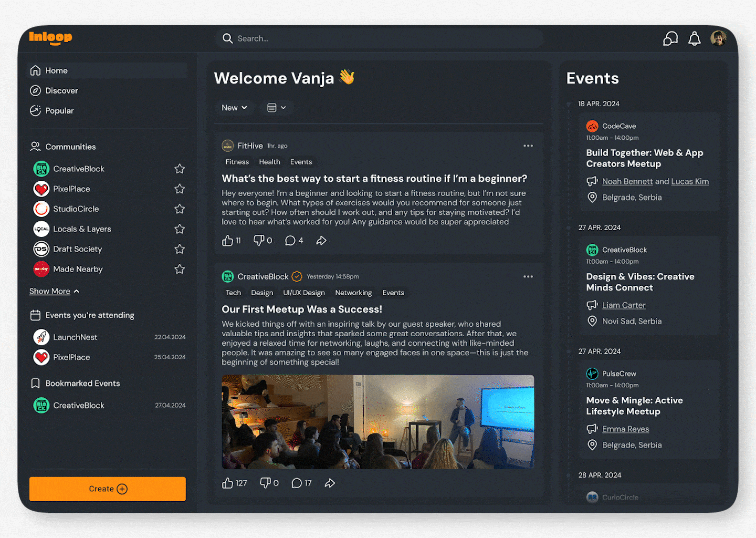Open Lucas Kim's speaker profile link
Image resolution: width=756 pixels, height=538 pixels.
coord(690,181)
